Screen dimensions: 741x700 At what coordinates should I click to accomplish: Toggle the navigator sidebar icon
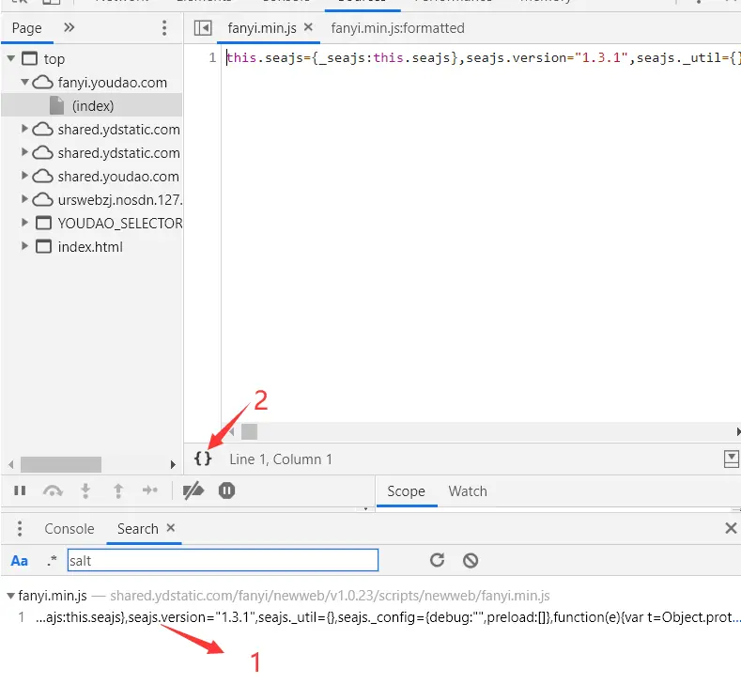tap(203, 28)
